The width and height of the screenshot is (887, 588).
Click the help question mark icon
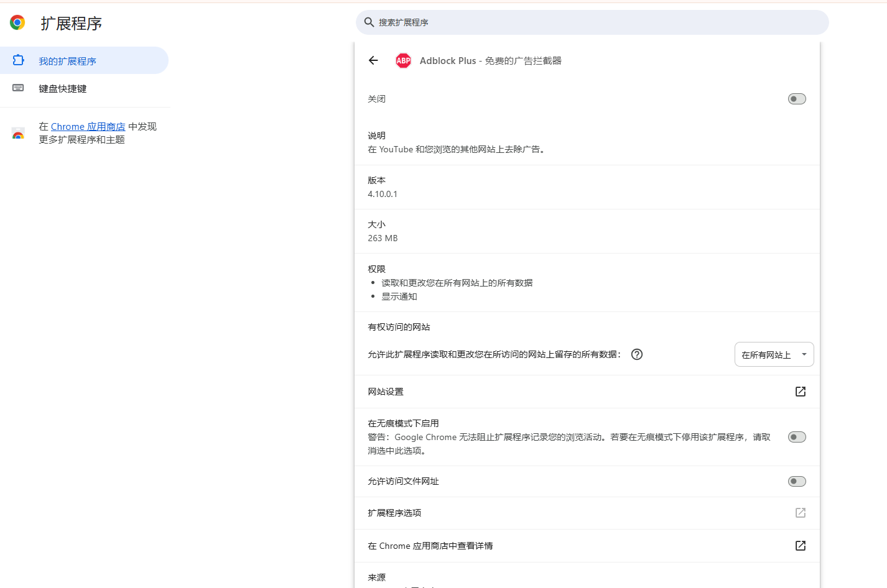tap(637, 354)
